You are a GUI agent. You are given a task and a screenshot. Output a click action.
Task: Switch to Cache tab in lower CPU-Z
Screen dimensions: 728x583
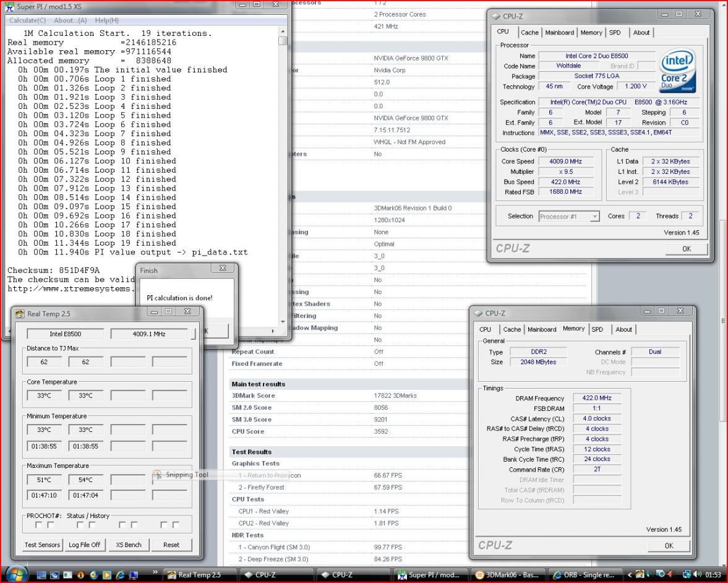(x=512, y=329)
